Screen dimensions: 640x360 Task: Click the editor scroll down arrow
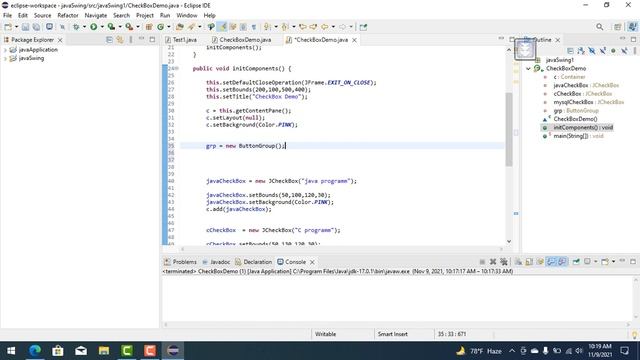(x=509, y=241)
